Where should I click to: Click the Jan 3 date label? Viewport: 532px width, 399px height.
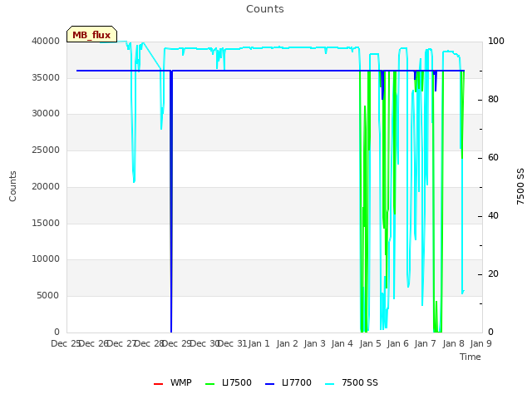[x=314, y=343]
